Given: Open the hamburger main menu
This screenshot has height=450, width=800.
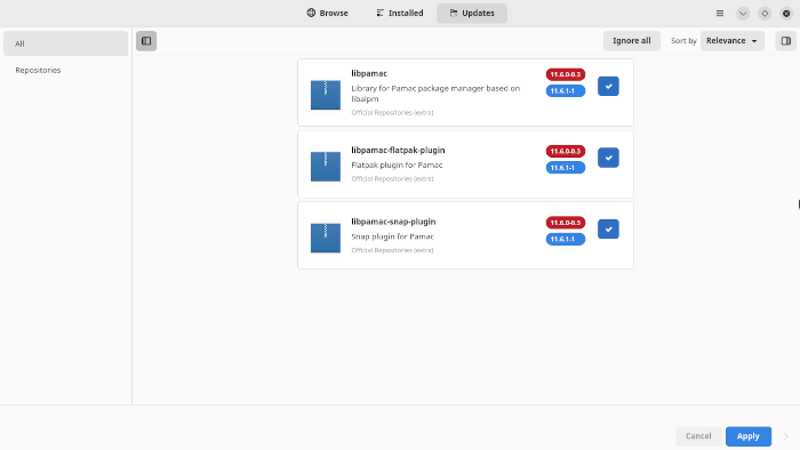Looking at the screenshot, I should (x=720, y=13).
